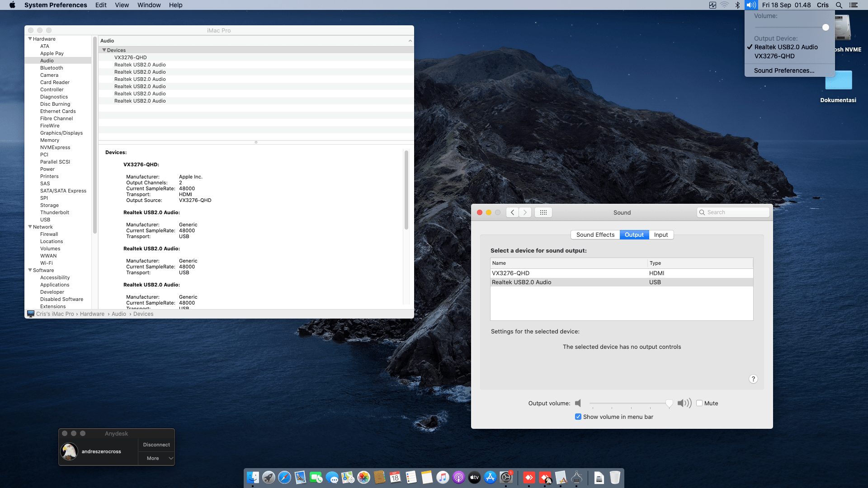This screenshot has height=488, width=868.
Task: Open Messages from the Dock
Action: tap(332, 477)
